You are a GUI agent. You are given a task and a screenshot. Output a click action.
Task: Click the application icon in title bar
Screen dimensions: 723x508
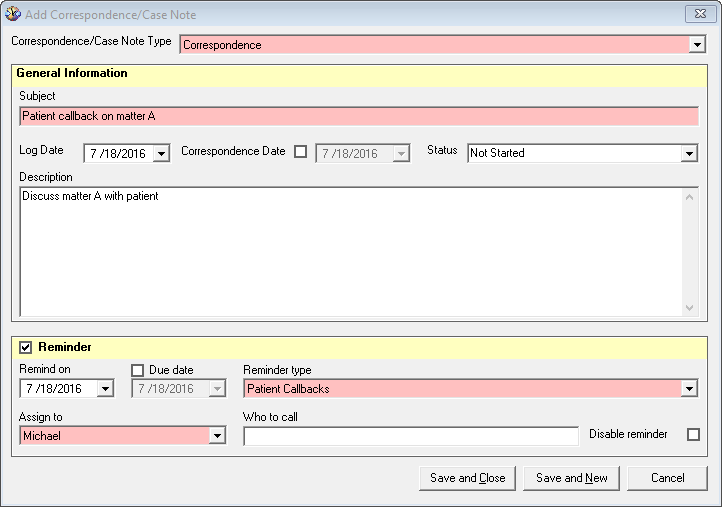(13, 14)
